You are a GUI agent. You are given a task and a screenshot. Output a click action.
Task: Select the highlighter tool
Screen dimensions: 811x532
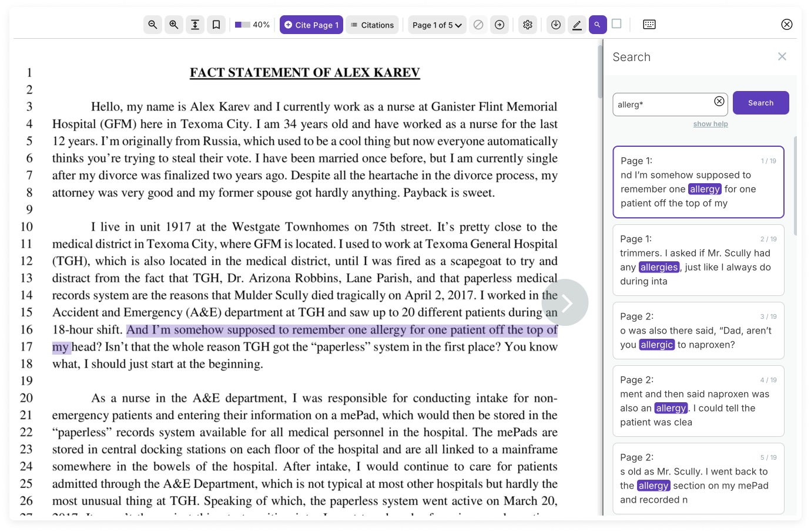click(577, 25)
